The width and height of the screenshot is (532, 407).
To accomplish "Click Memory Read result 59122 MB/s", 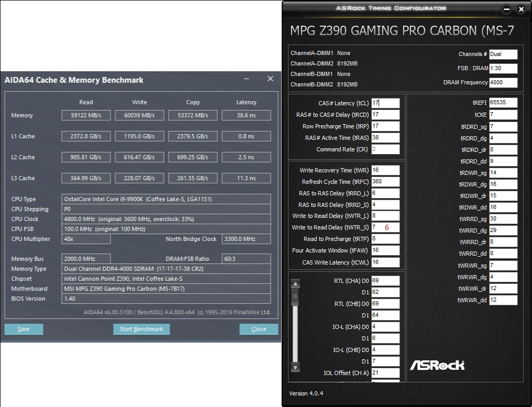I will click(x=86, y=115).
